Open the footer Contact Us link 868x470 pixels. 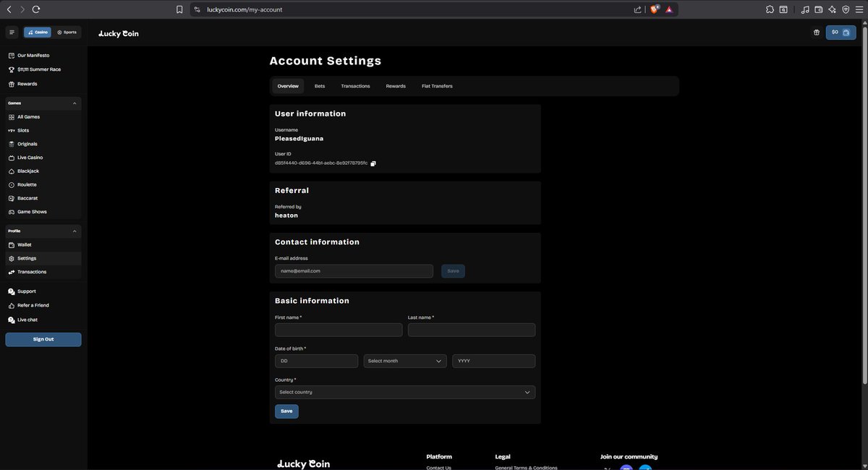pos(438,468)
